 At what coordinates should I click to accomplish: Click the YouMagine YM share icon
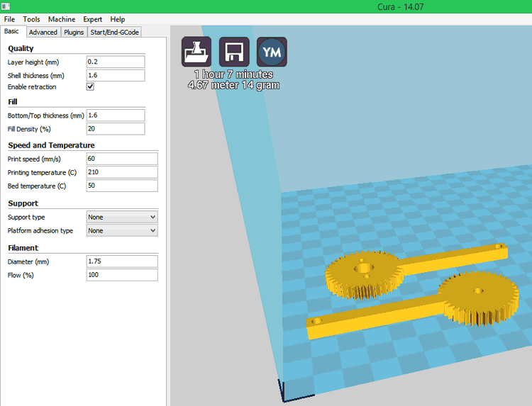coord(272,52)
